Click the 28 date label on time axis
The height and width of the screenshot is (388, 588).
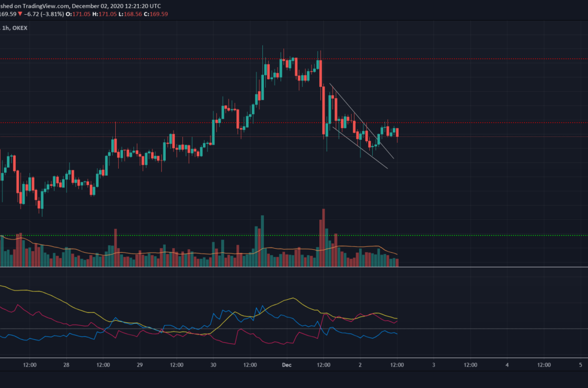click(x=66, y=364)
